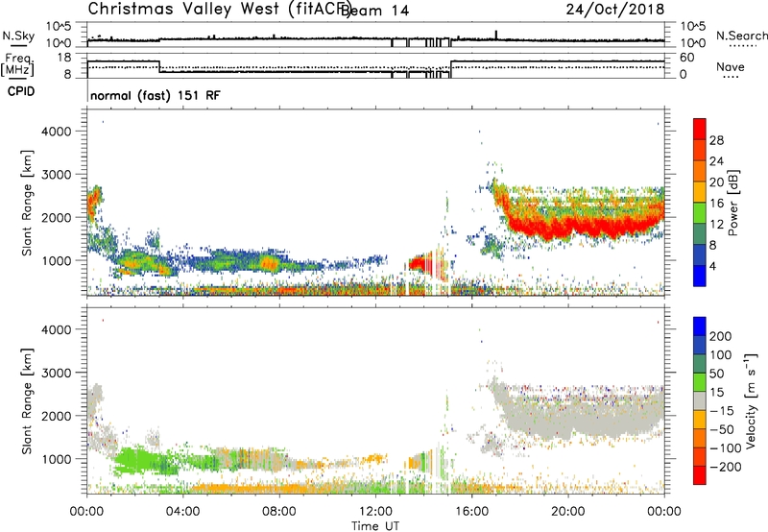Select the 'N.Search' legend label
This screenshot has height=532, width=768.
click(x=741, y=36)
